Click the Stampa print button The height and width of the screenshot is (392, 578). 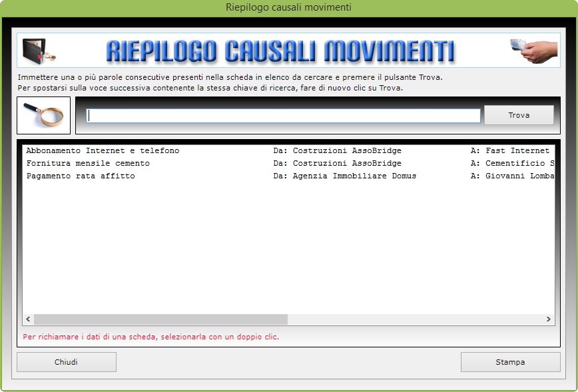(510, 362)
